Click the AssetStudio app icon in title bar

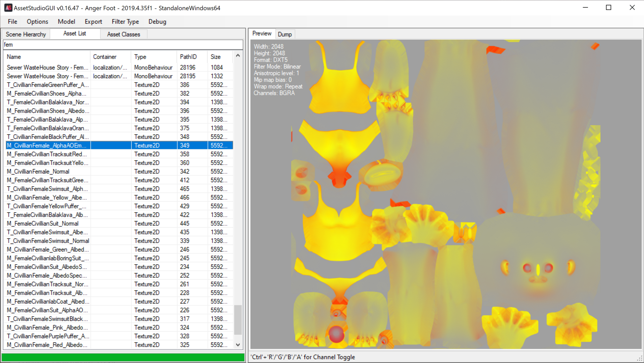[x=8, y=8]
